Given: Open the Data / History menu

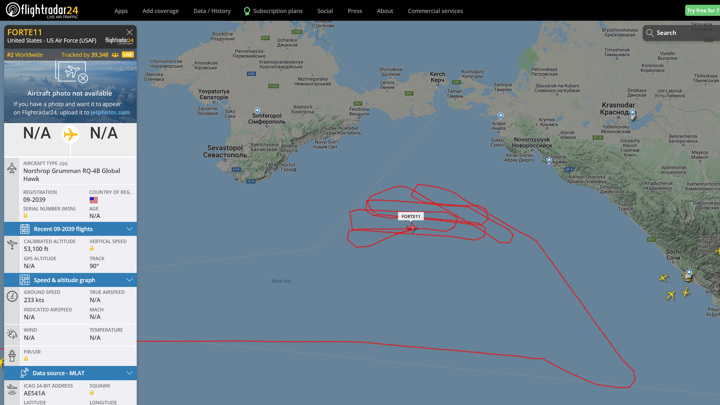Looking at the screenshot, I should click(212, 11).
